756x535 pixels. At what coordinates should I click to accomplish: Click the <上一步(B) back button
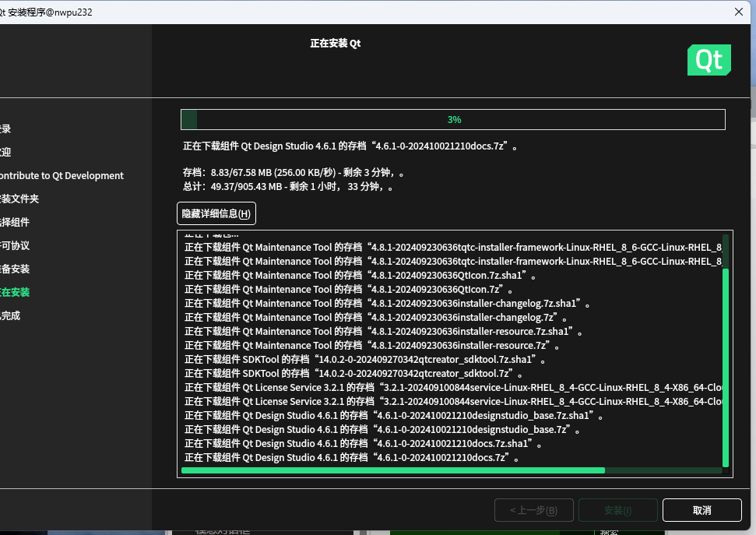533,510
